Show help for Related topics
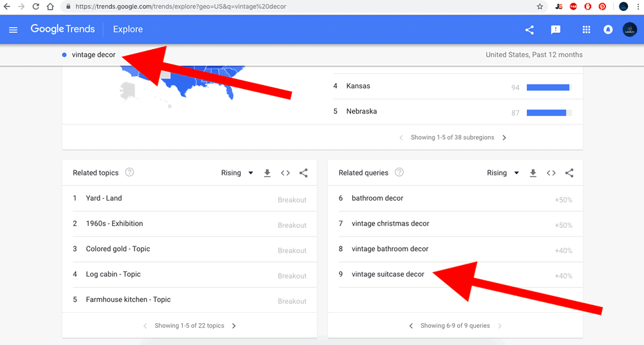Image resolution: width=644 pixels, height=345 pixels. (129, 173)
